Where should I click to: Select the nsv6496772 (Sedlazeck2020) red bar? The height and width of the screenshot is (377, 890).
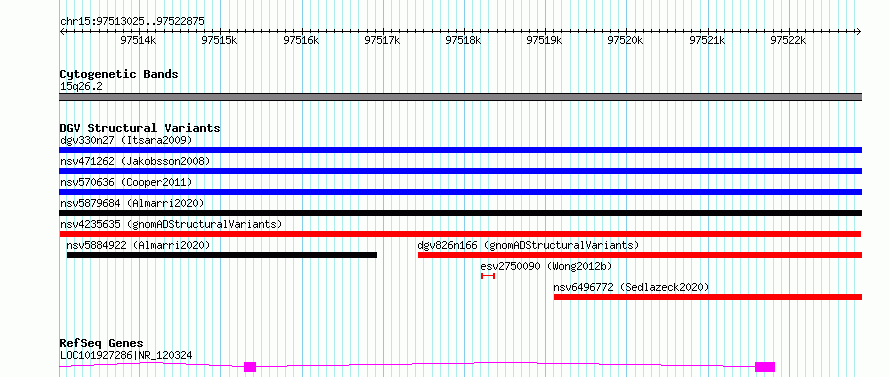pyautogui.click(x=708, y=297)
